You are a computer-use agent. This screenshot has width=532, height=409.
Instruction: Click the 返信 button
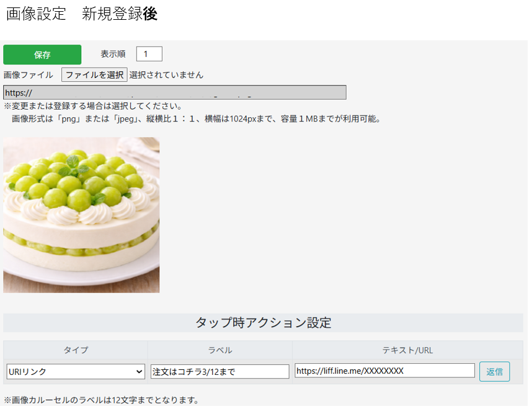click(494, 372)
